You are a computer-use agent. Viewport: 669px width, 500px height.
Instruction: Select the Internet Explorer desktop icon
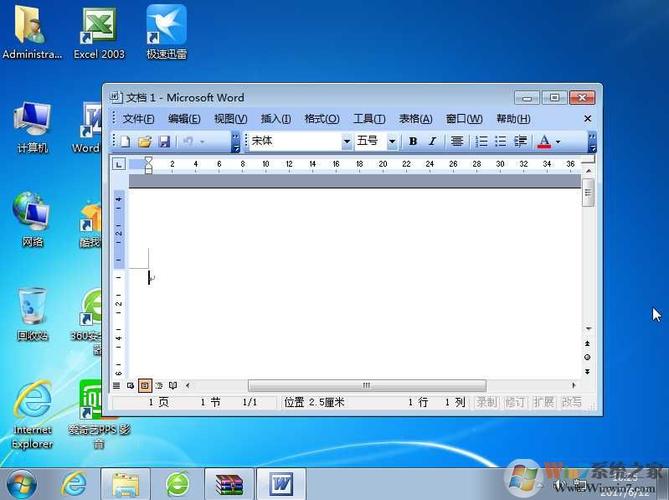pos(32,415)
